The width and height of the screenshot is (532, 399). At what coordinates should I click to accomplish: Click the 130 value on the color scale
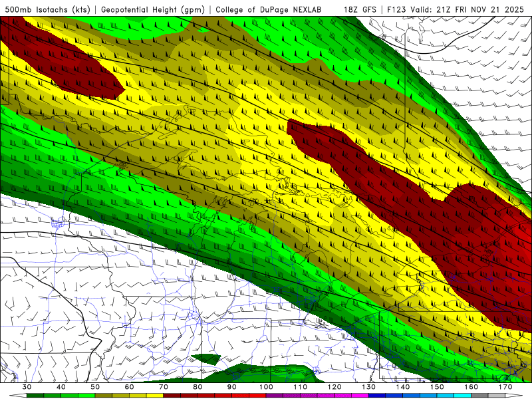[x=369, y=387]
